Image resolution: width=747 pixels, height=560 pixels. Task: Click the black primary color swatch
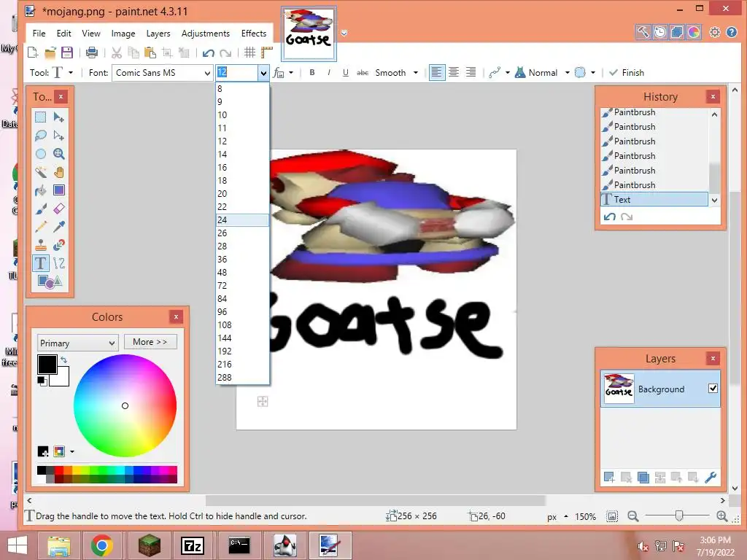tap(47, 365)
